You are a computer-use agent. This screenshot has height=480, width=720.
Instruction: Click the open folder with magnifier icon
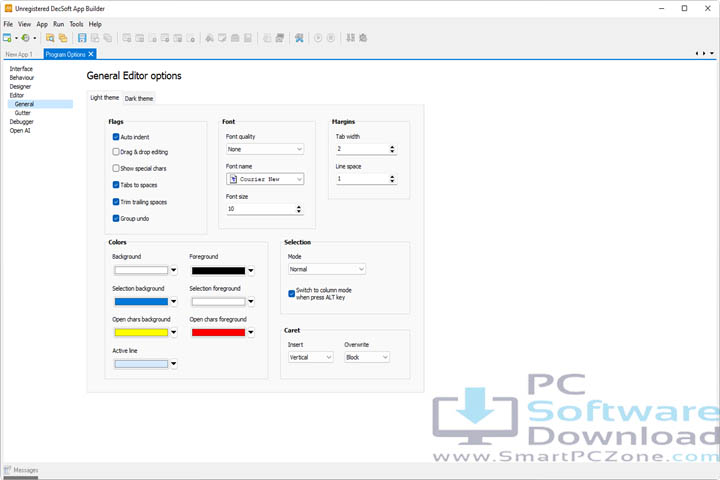[50, 38]
